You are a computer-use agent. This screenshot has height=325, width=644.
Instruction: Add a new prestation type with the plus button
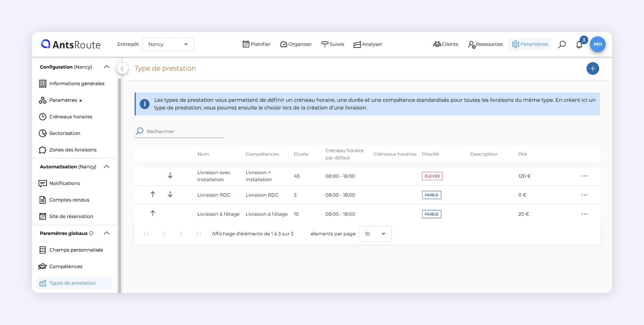[593, 68]
